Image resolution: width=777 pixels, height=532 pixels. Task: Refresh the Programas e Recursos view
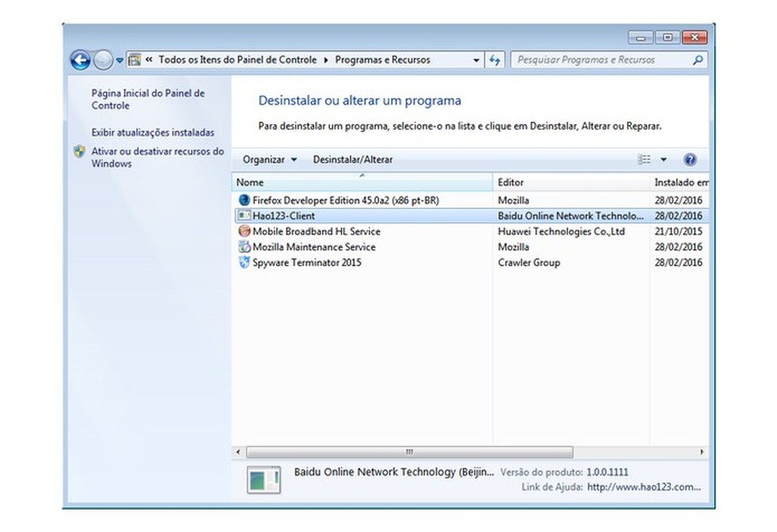point(494,60)
